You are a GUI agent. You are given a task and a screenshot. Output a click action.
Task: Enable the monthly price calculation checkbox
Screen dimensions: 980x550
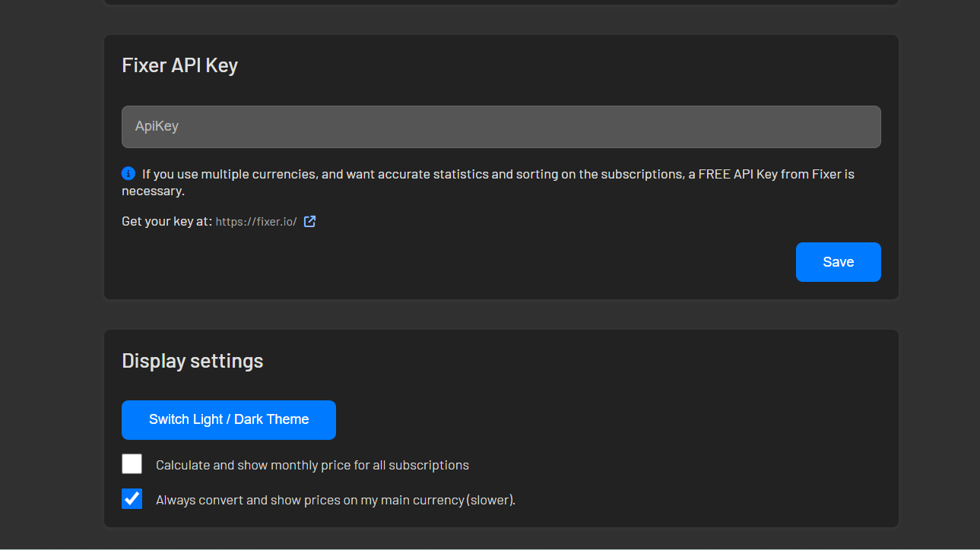132,464
